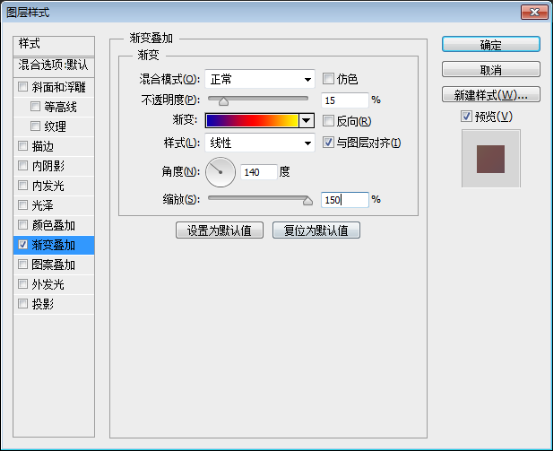Screen dimensions: 554x452
Task: Click 复位为默认值 button
Action: pyautogui.click(x=316, y=230)
